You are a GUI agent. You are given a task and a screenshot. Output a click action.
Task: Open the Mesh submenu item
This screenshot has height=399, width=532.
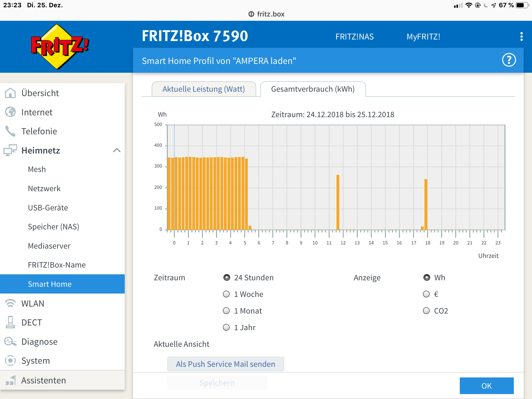pyautogui.click(x=37, y=169)
